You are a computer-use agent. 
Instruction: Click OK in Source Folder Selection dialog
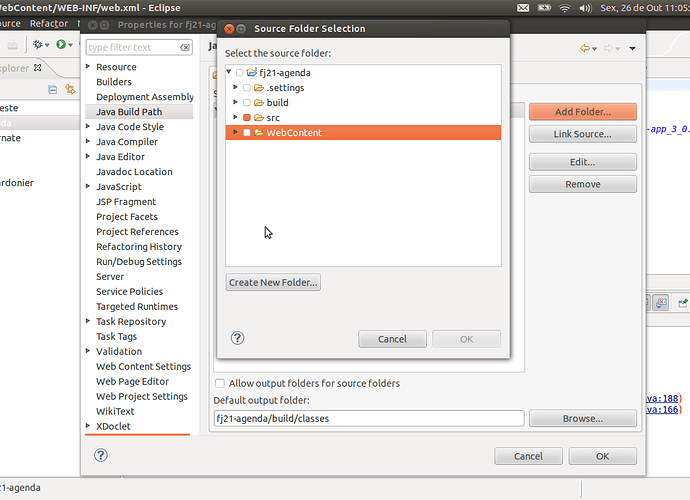[466, 339]
